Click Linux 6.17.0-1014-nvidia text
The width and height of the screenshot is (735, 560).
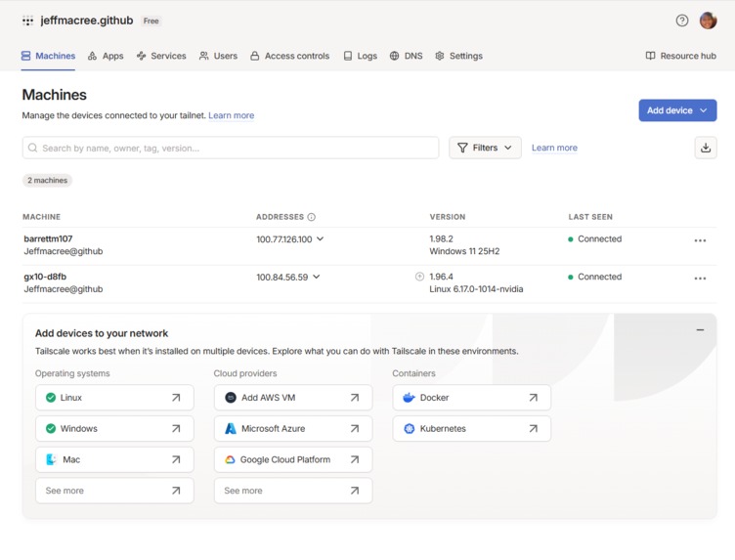click(x=476, y=289)
